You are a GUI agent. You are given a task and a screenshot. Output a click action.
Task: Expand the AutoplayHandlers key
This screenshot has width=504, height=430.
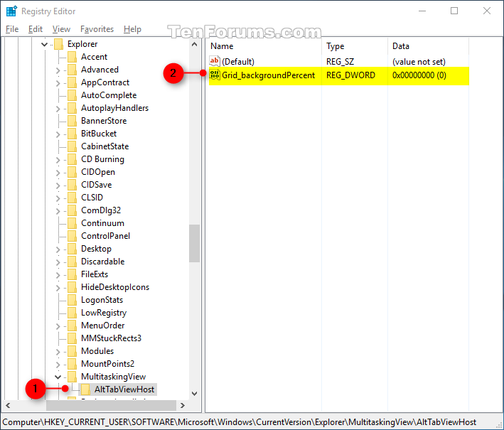(58, 109)
